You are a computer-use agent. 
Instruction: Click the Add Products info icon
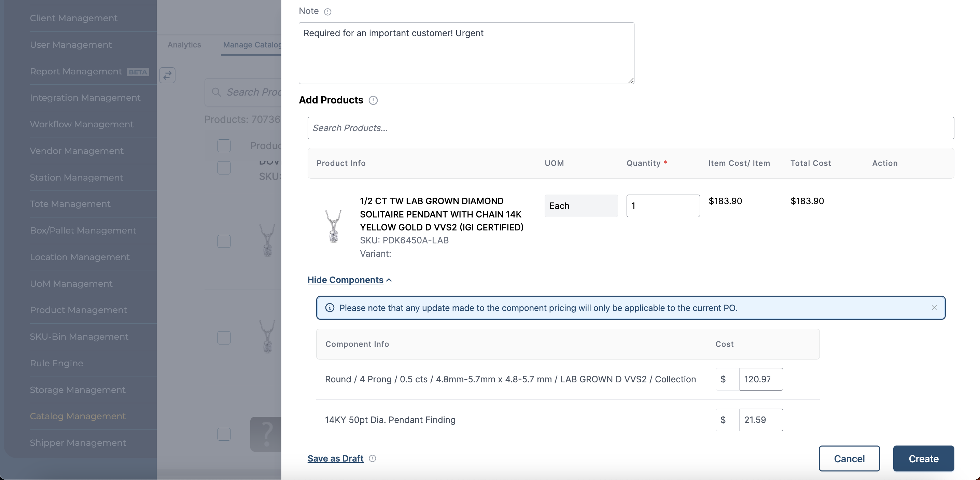pyautogui.click(x=373, y=100)
